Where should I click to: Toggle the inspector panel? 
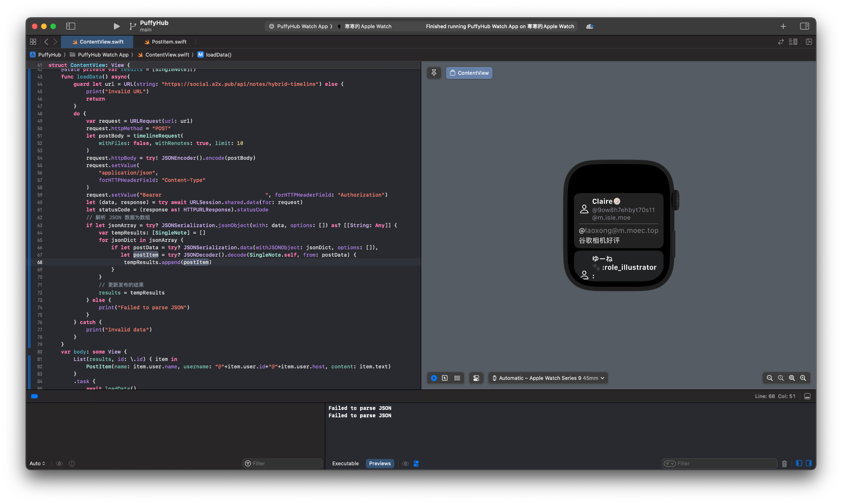click(804, 26)
